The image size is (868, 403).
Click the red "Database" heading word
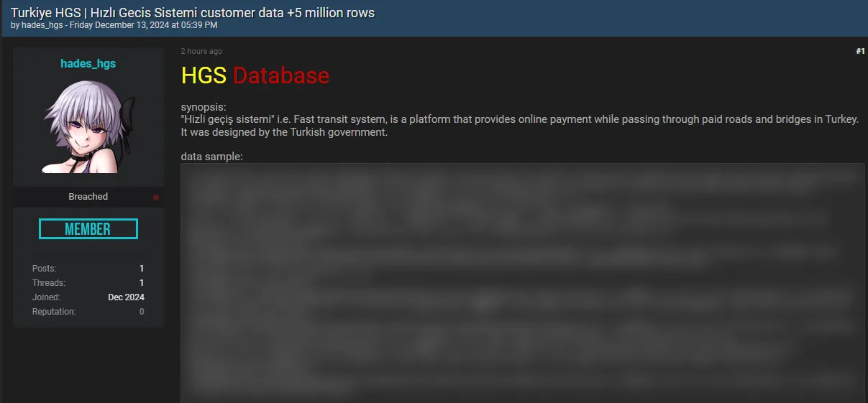[281, 75]
